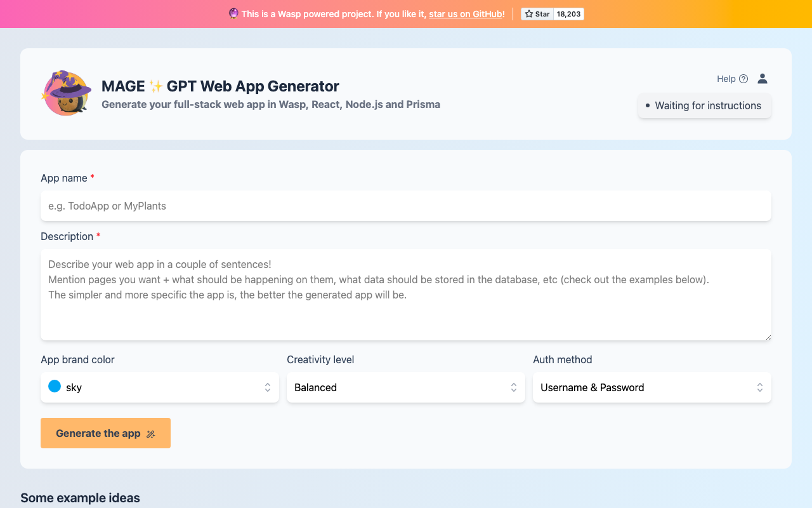This screenshot has height=508, width=812.
Task: Focus the App name input field
Action: tap(406, 206)
